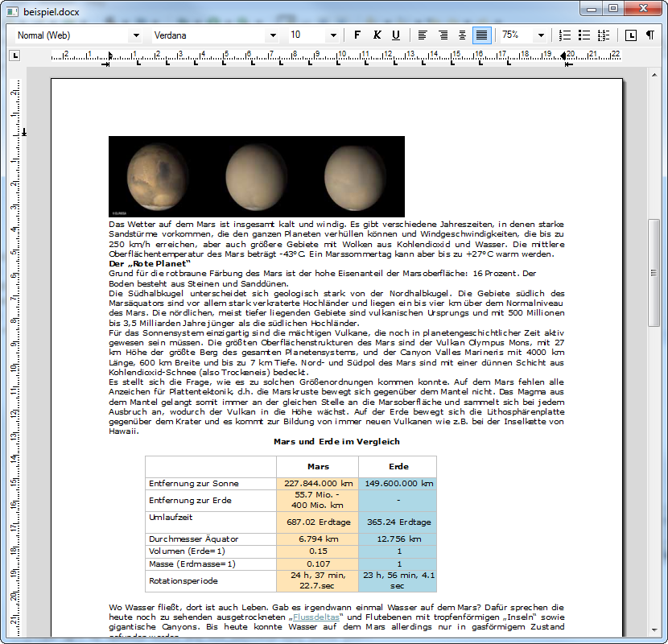Click the Mars planet image
Screen dimensions: 668x644
(x=257, y=176)
